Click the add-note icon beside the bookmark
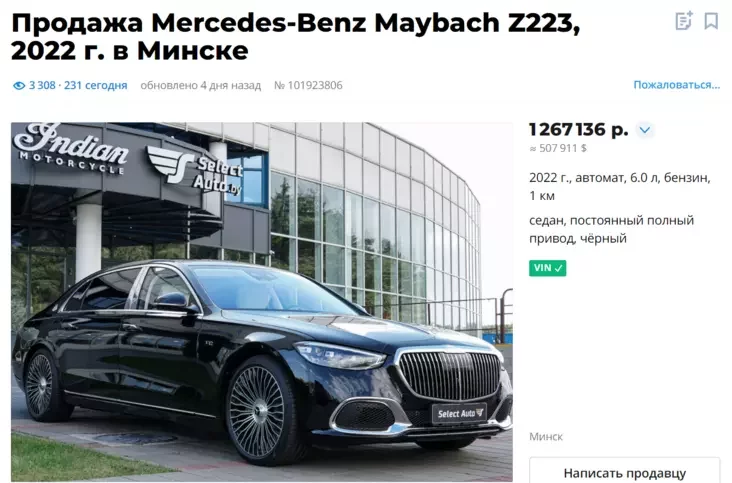 [684, 21]
